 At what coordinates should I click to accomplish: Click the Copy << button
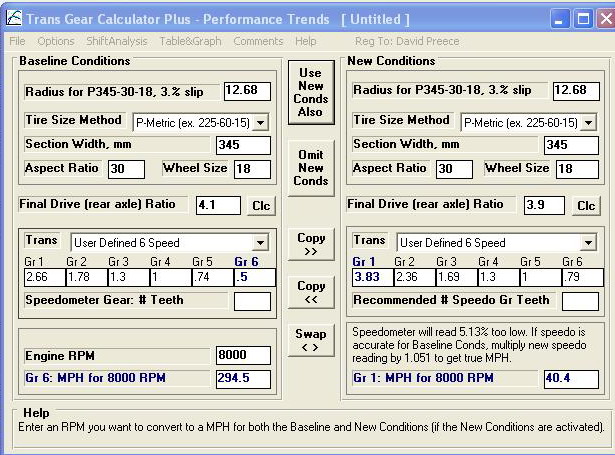click(x=310, y=292)
